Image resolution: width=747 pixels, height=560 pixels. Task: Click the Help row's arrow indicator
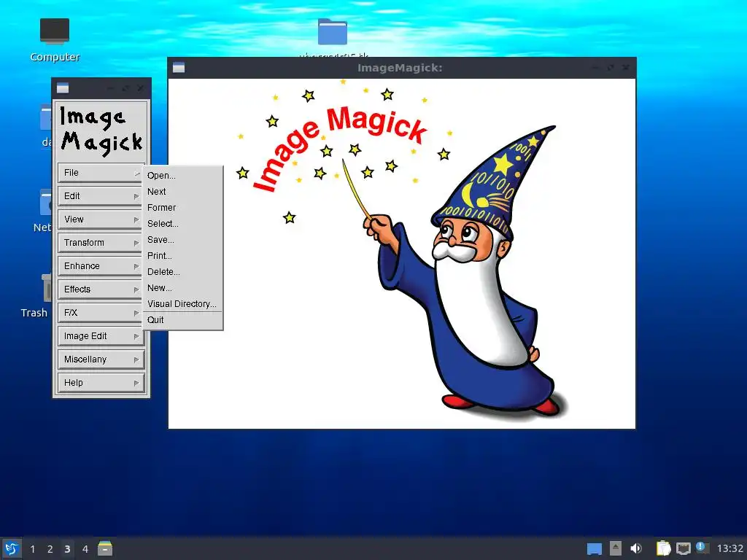tap(136, 383)
